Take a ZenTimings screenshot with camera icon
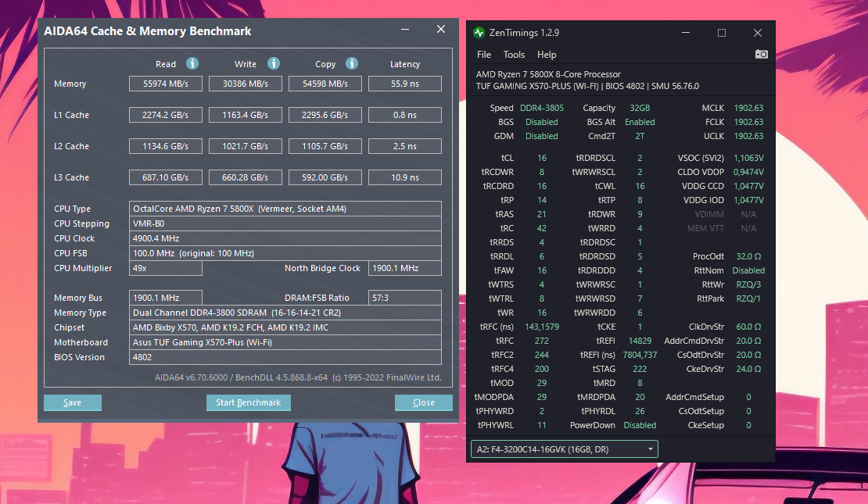Viewport: 868px width, 504px height. click(x=761, y=54)
